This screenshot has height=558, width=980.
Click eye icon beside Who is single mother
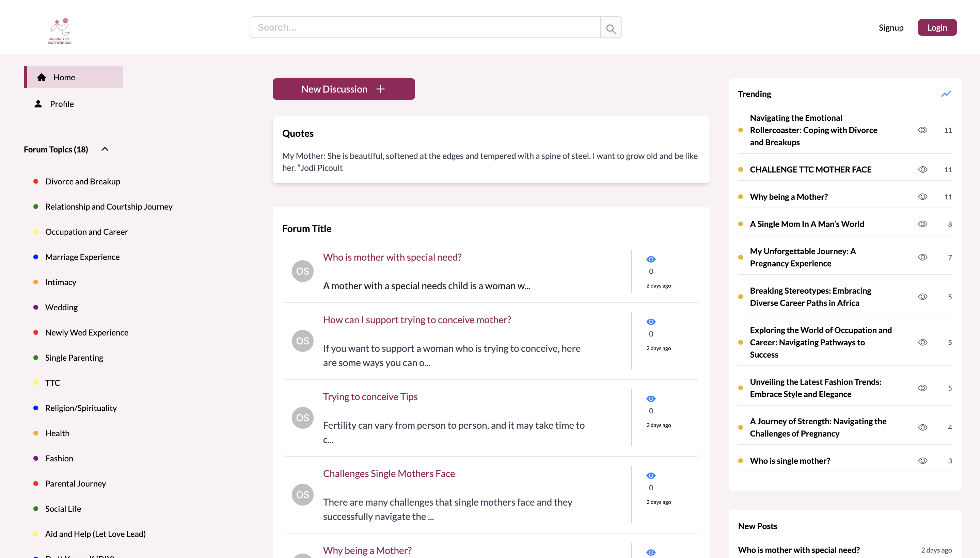point(922,461)
